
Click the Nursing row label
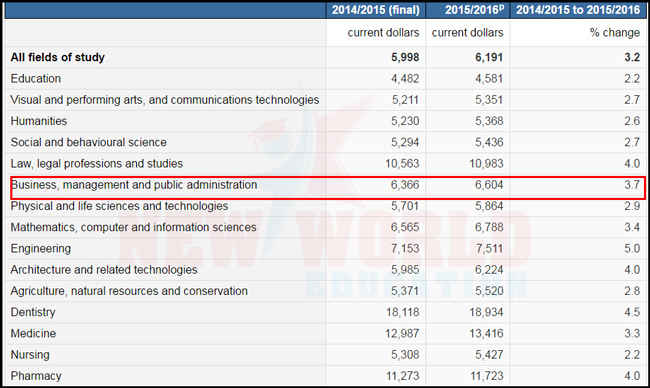pos(30,355)
